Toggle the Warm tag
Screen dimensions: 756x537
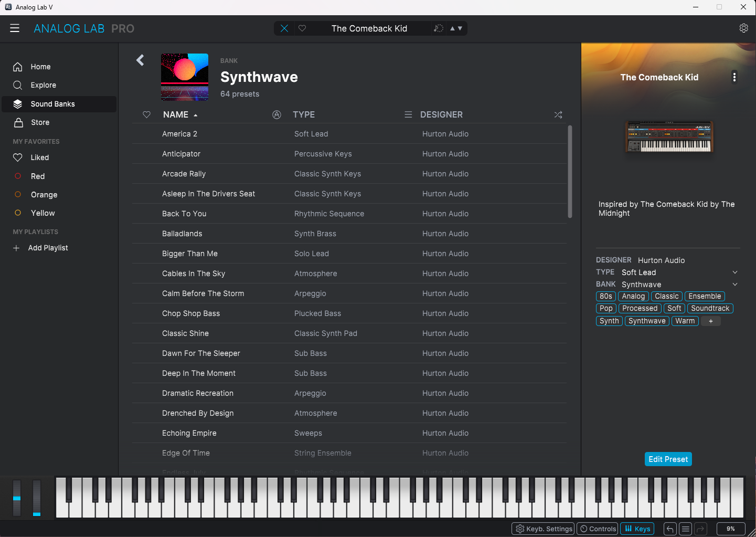[685, 321]
